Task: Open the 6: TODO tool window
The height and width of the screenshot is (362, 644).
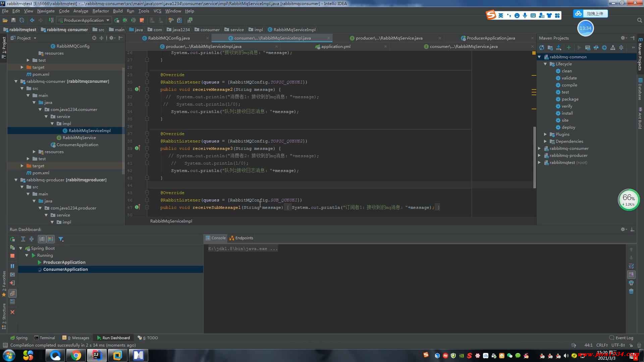Action: [148, 338]
